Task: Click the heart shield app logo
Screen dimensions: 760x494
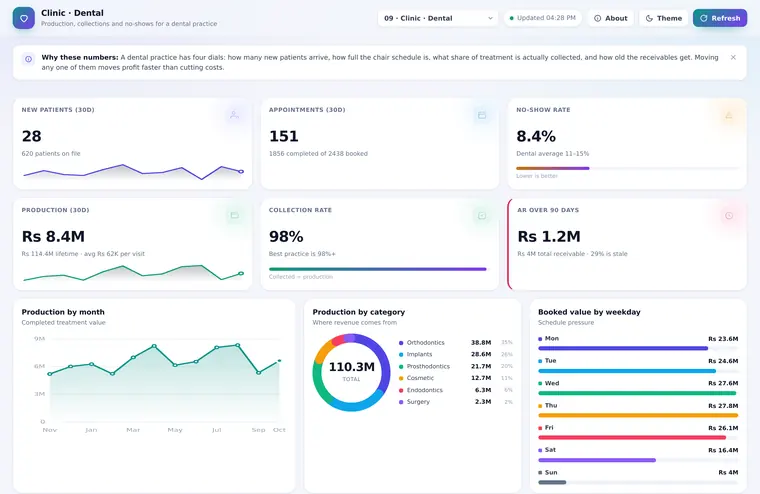Action: pyautogui.click(x=23, y=18)
